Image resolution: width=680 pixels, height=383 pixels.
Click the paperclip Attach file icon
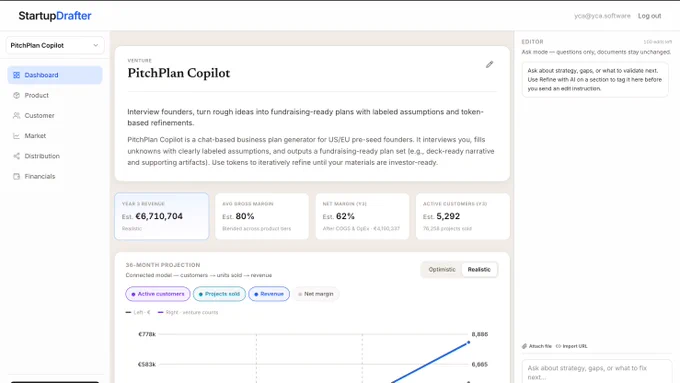click(x=524, y=346)
